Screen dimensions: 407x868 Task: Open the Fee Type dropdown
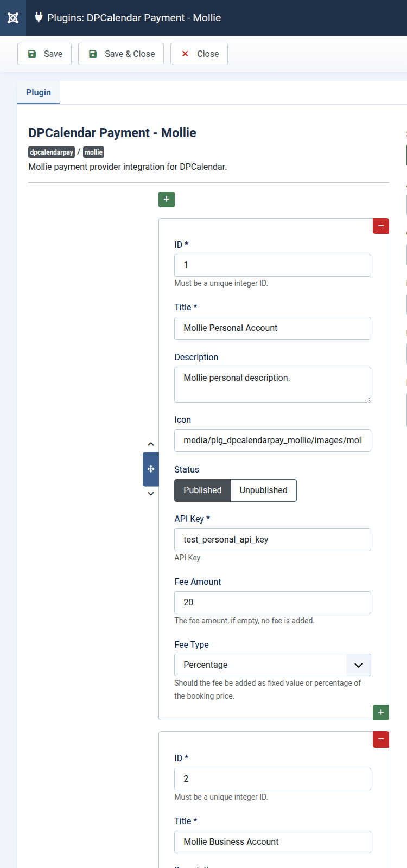click(x=272, y=665)
